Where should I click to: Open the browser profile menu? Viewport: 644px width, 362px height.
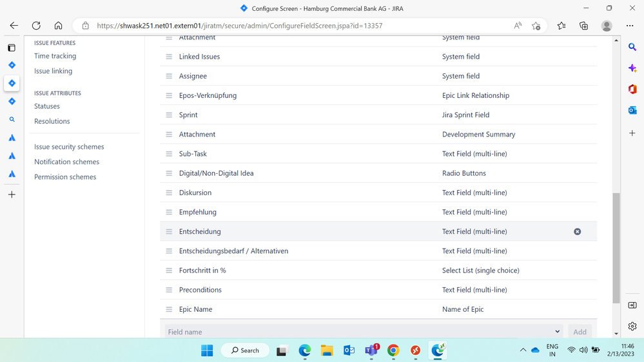[x=607, y=26]
